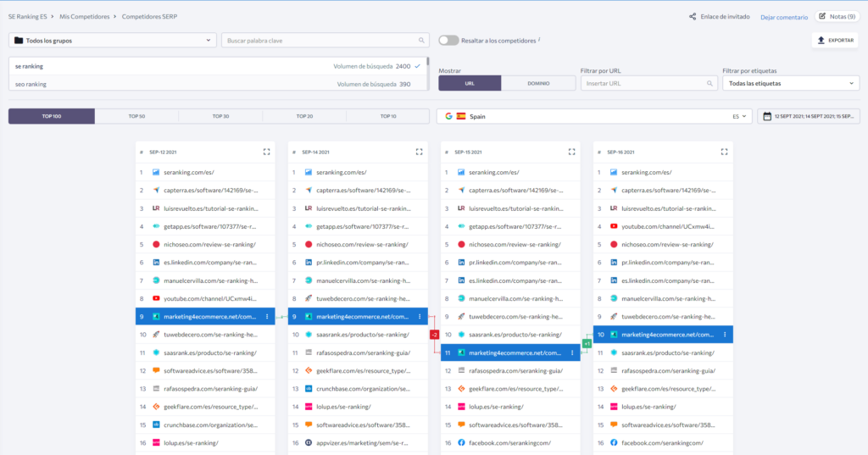Click Mis Competidores breadcrumb
868x455 pixels.
point(84,17)
